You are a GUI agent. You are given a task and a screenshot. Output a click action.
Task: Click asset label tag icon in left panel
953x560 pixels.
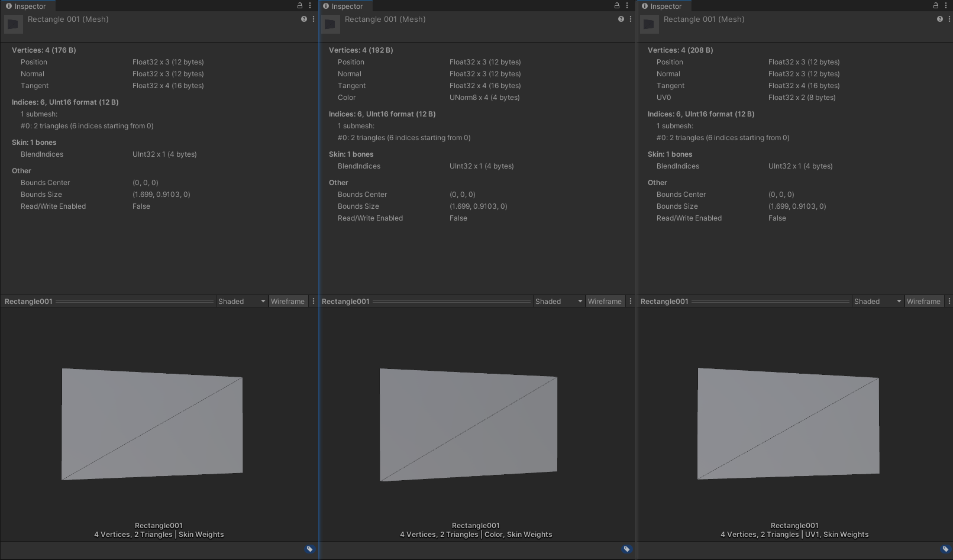coord(309,549)
